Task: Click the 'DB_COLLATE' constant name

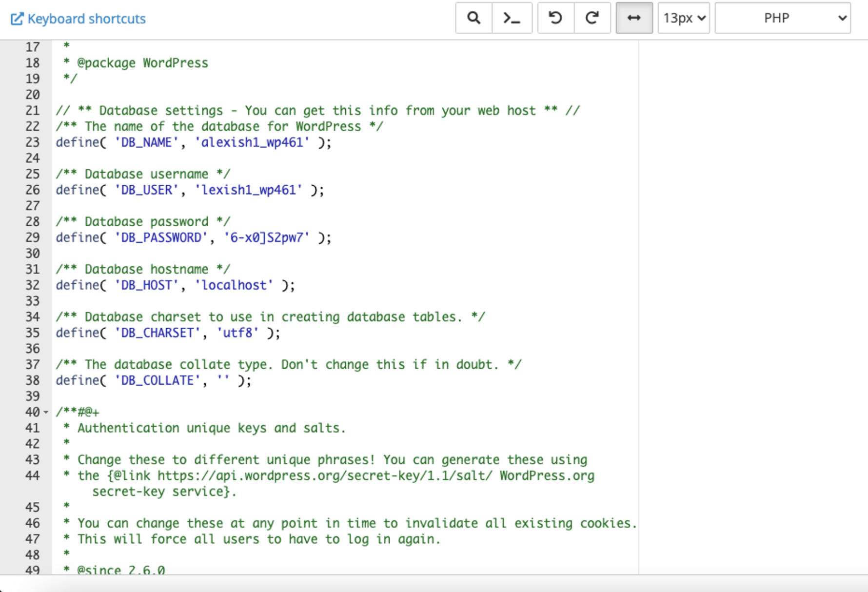Action: 158,380
